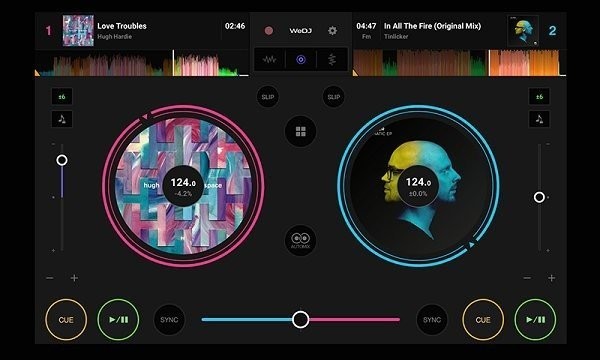
Task: Hit the CUE button on deck 1
Action: pos(66,320)
